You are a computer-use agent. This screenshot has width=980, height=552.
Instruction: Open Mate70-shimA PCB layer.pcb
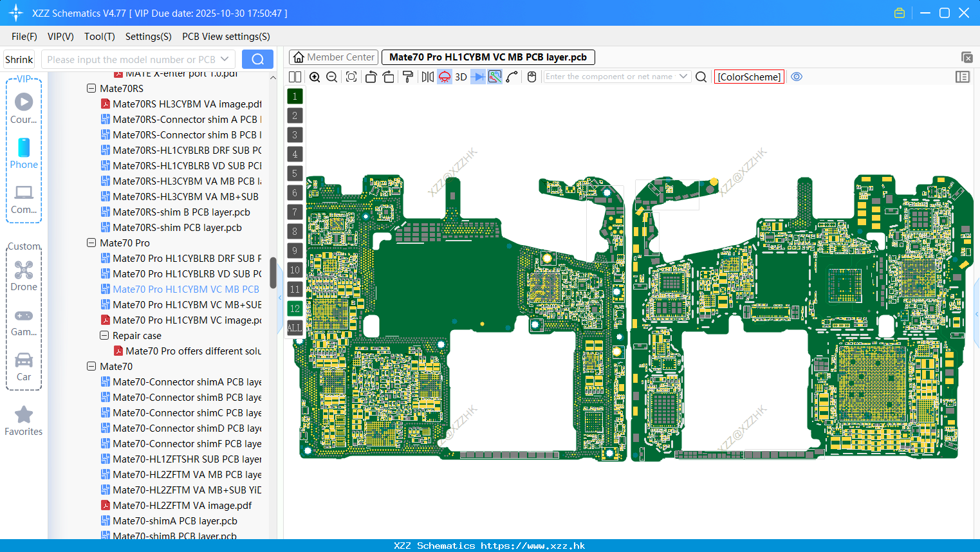click(x=169, y=521)
